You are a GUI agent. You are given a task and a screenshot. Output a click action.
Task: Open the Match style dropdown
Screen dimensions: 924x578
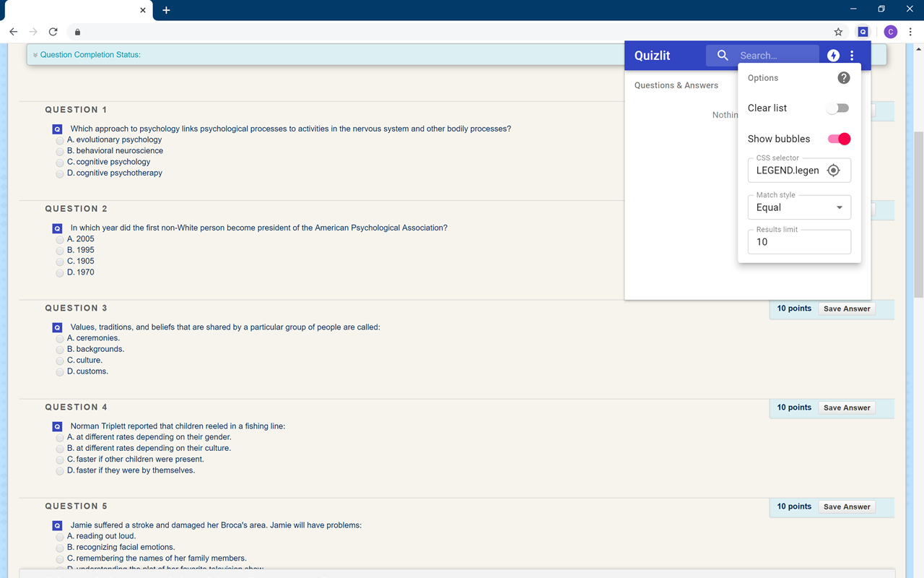point(799,207)
